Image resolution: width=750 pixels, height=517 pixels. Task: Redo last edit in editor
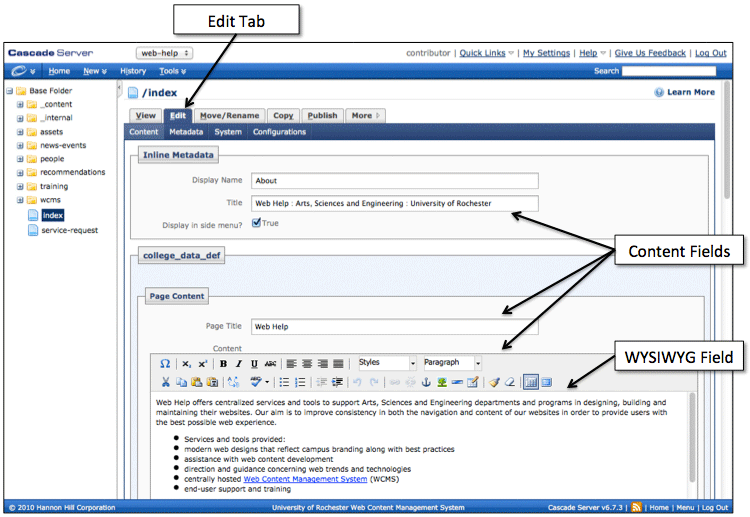(375, 382)
